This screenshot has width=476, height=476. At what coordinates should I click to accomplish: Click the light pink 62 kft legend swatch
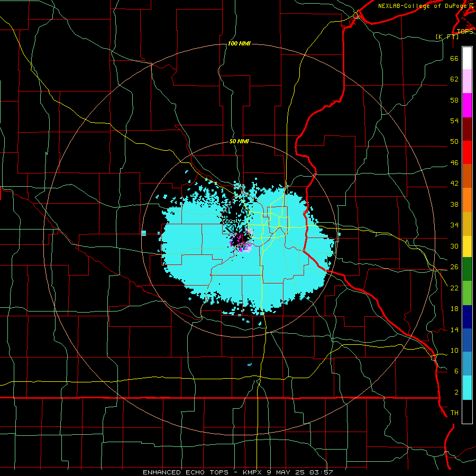tap(467, 81)
